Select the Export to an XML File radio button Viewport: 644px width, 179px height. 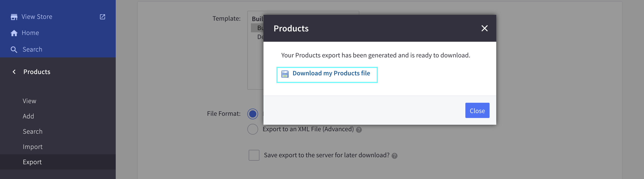252,129
